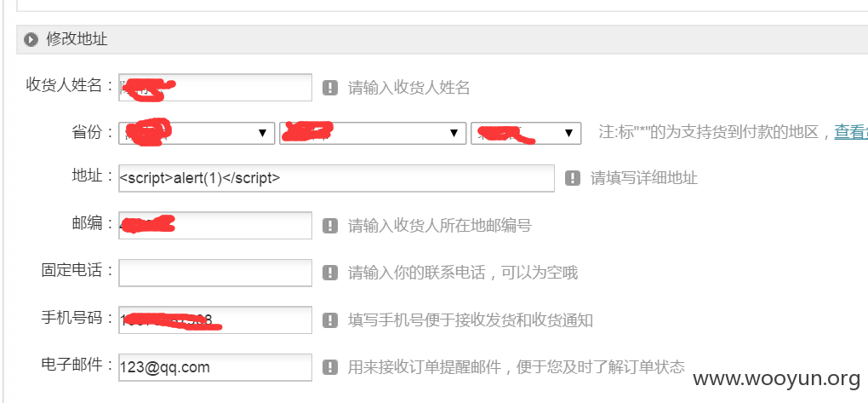This screenshot has height=403, width=868.
Task: Click the 手机号码 input field
Action: click(215, 320)
